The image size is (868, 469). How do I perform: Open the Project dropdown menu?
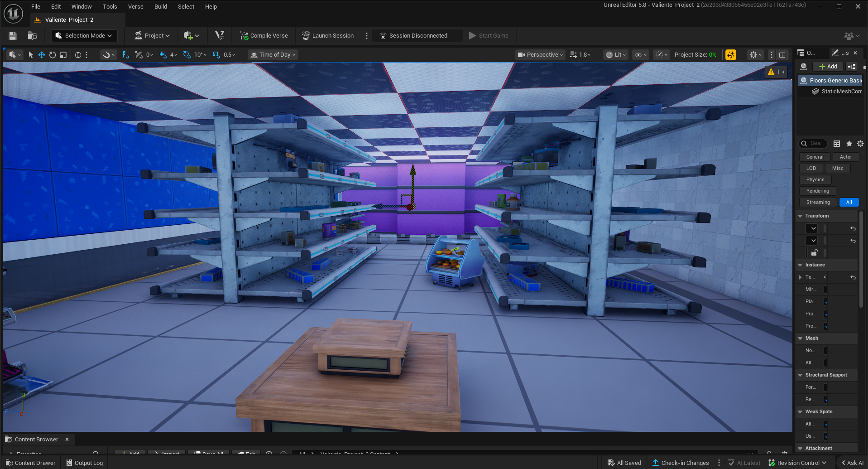(x=152, y=36)
